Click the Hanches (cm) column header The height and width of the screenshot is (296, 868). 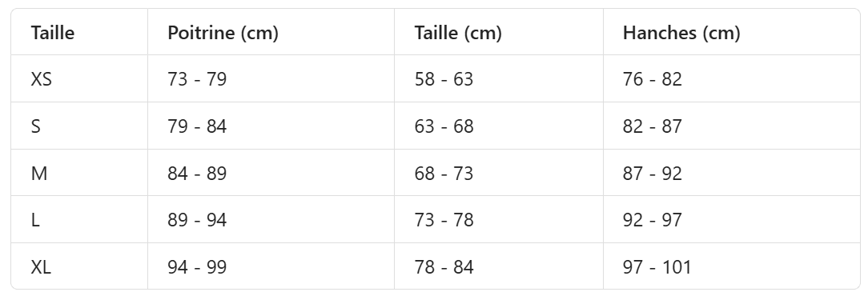tap(681, 33)
